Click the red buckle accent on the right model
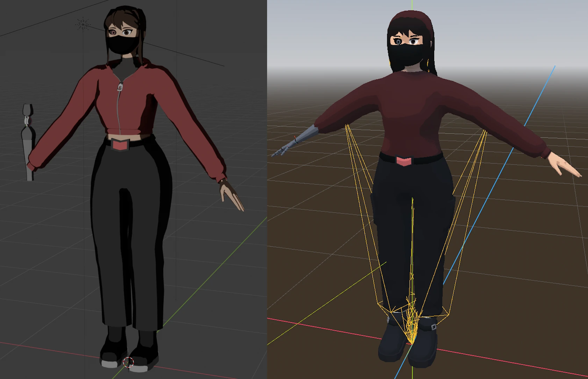 pos(404,161)
